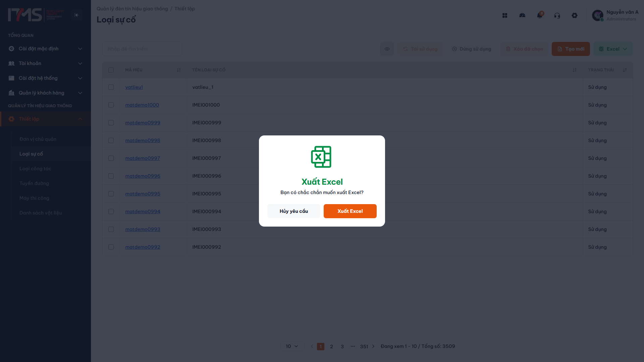644x362 pixels.
Task: Open Đơn vị chủ quản submenu item
Action: coord(38,139)
